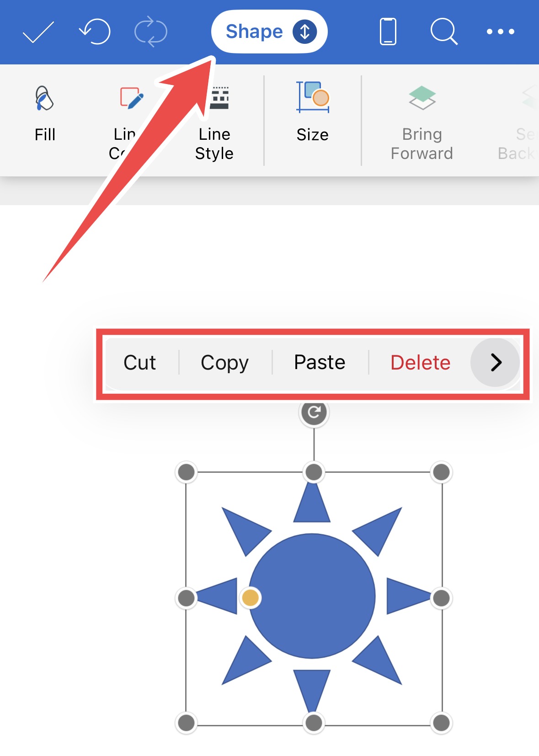Tap the red Delete option
539x756 pixels.
(421, 363)
